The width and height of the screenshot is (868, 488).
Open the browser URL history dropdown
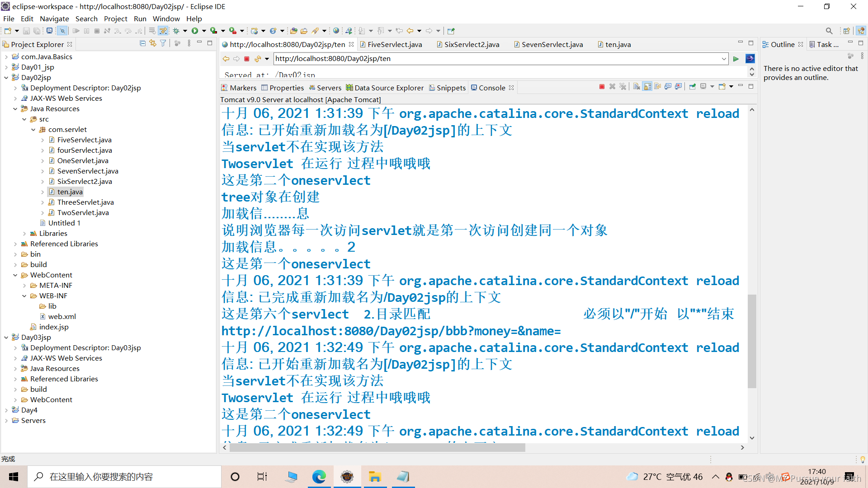coord(723,59)
